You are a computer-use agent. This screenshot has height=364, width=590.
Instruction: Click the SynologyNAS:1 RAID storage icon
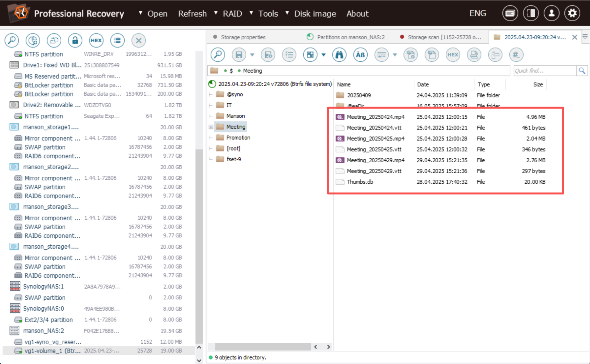[15, 286]
